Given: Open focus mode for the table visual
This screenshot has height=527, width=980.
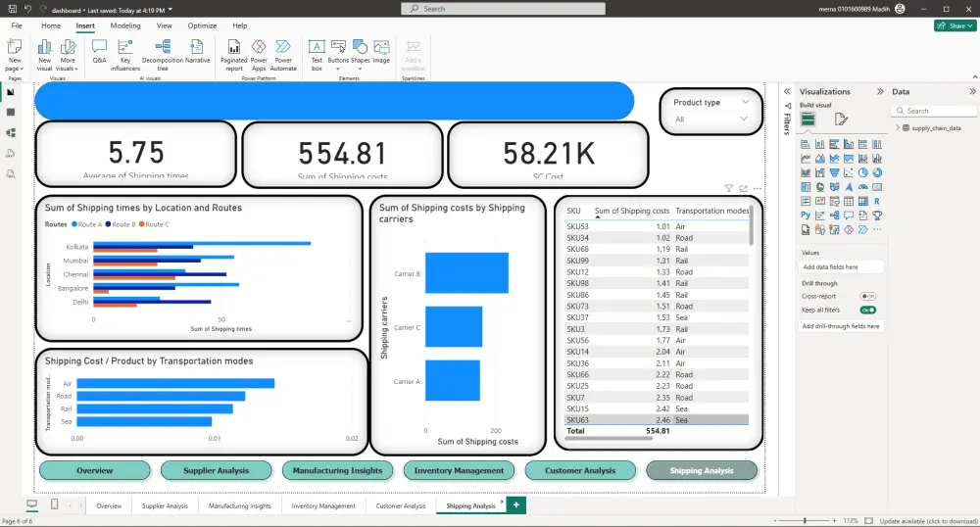Looking at the screenshot, I should [743, 188].
